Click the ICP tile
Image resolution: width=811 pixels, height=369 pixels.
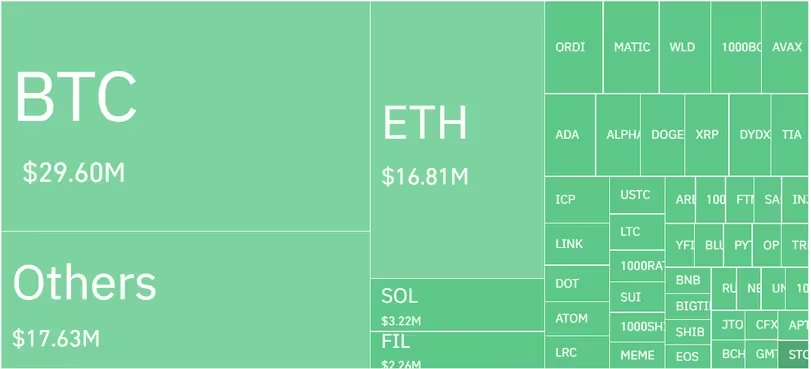tap(577, 200)
